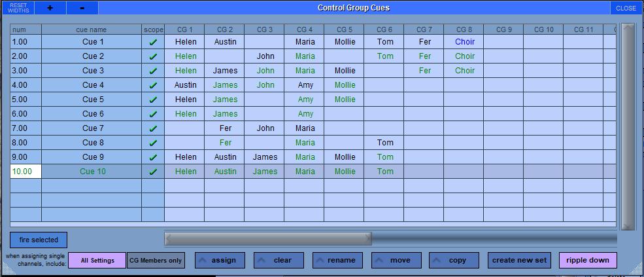The height and width of the screenshot is (277, 644).
Task: Open the clear options button
Action: coord(279,260)
